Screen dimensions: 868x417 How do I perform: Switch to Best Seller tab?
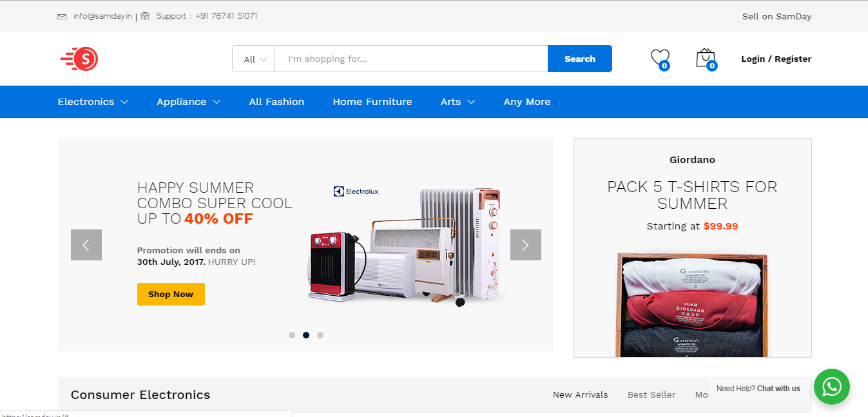(651, 394)
